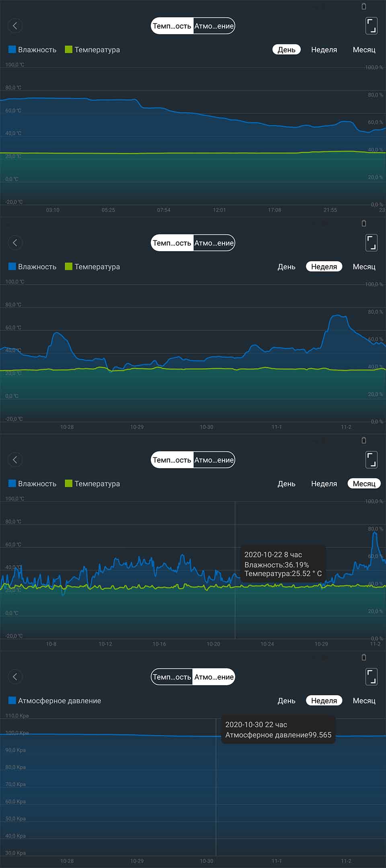Tap the 2020-10-22 humidity tooltip

pyautogui.click(x=283, y=564)
